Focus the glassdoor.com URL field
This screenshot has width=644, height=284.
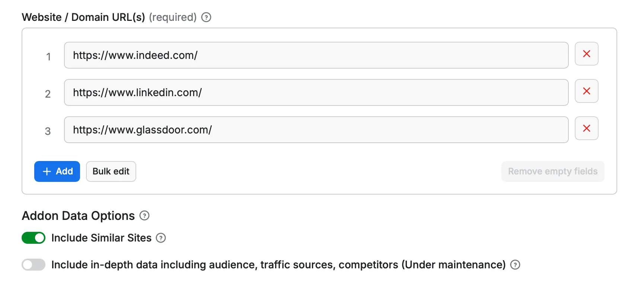(316, 130)
